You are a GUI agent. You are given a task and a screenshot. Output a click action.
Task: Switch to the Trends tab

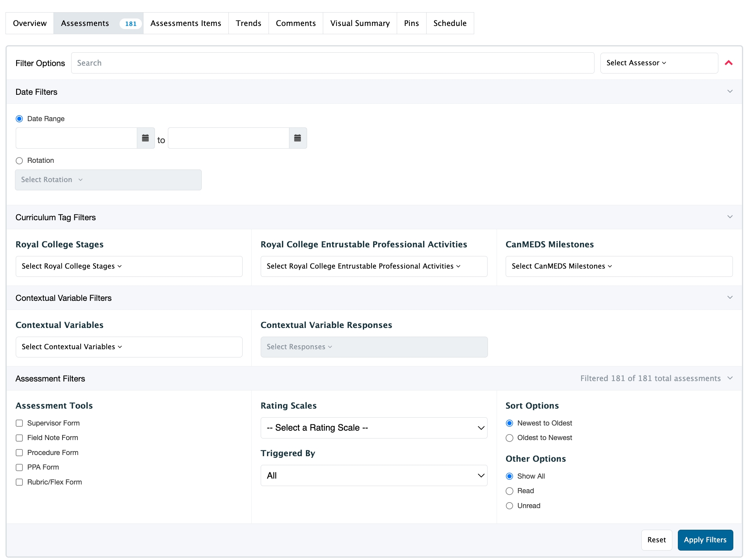[x=248, y=23]
